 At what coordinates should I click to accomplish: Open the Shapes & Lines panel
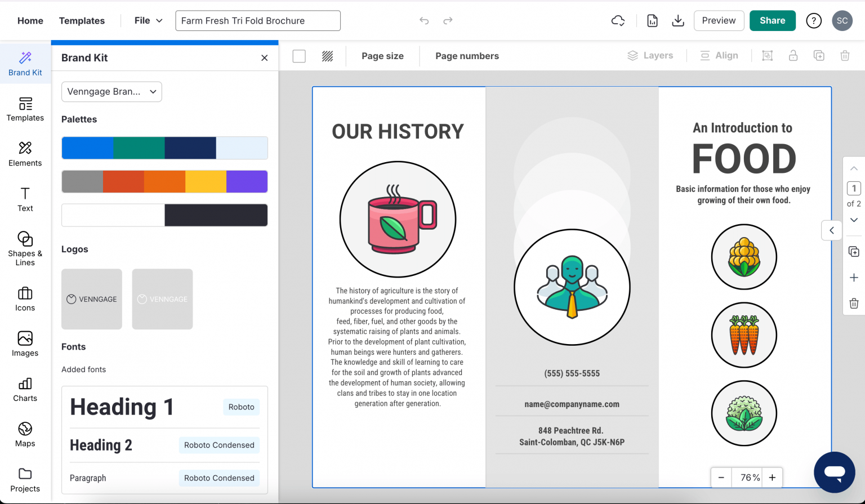tap(25, 248)
